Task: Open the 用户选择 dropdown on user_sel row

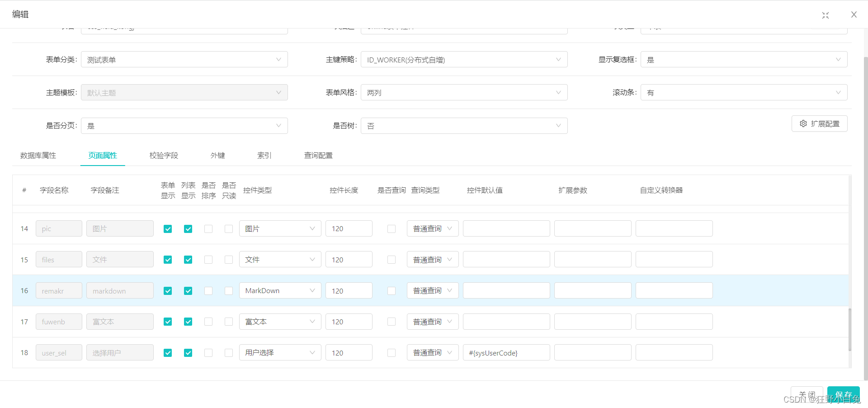Action: [312, 352]
